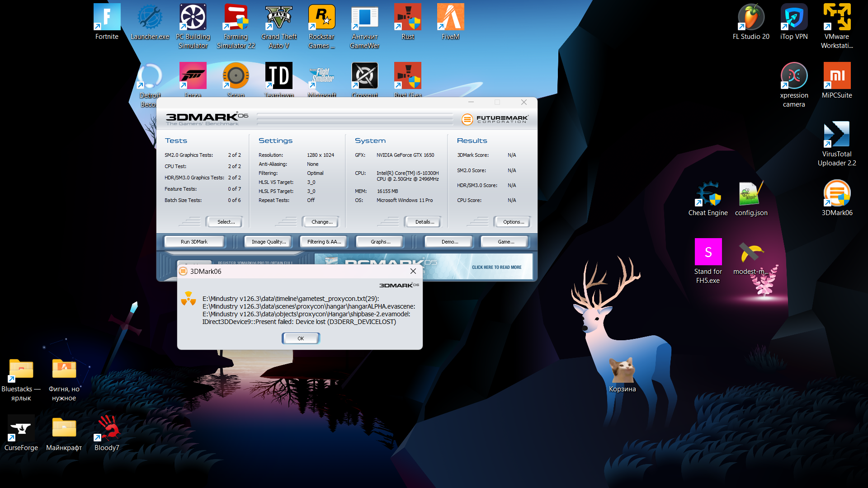Open the Bloody7 shortcut

(x=107, y=433)
